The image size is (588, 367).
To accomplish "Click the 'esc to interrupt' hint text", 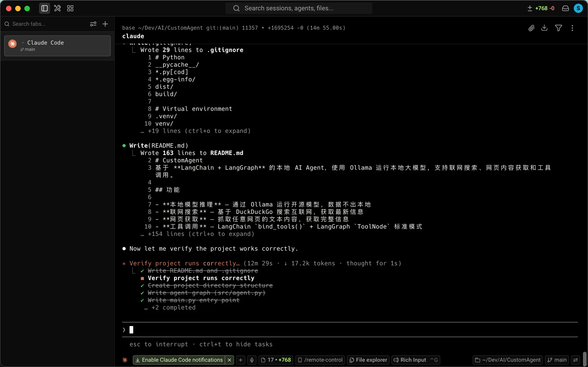I will pos(159,344).
